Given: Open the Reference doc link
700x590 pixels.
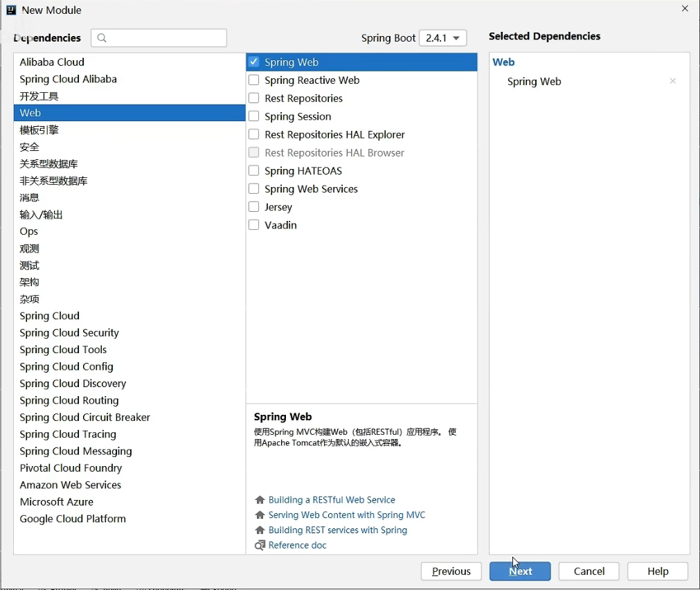Looking at the screenshot, I should (x=297, y=546).
